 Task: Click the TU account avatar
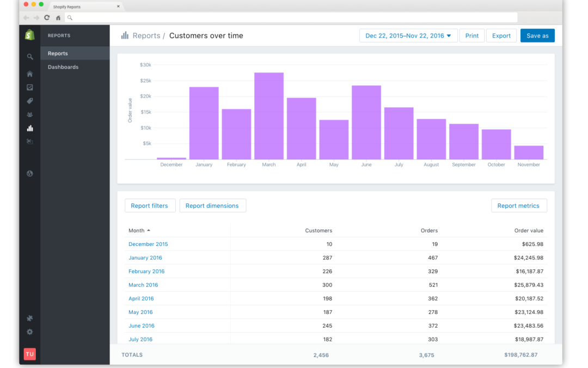click(x=29, y=354)
